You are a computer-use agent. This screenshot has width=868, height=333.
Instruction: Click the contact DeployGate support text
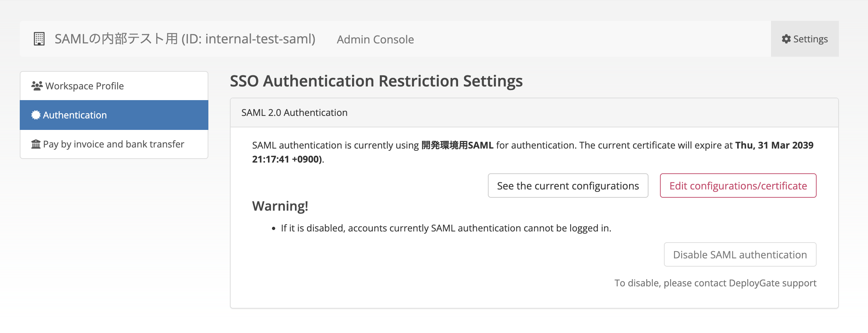[x=733, y=283]
